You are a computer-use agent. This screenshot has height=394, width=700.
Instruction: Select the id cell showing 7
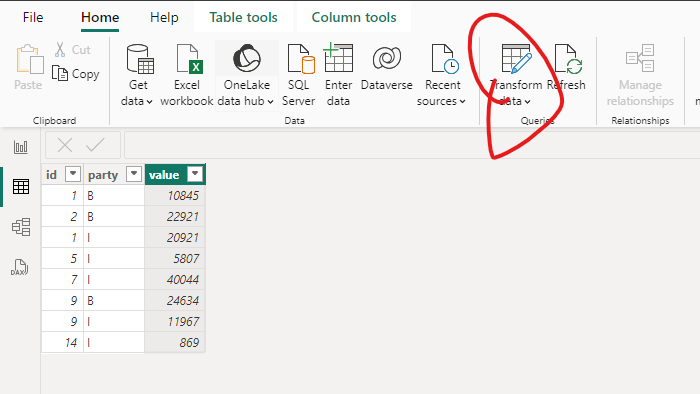(x=62, y=279)
